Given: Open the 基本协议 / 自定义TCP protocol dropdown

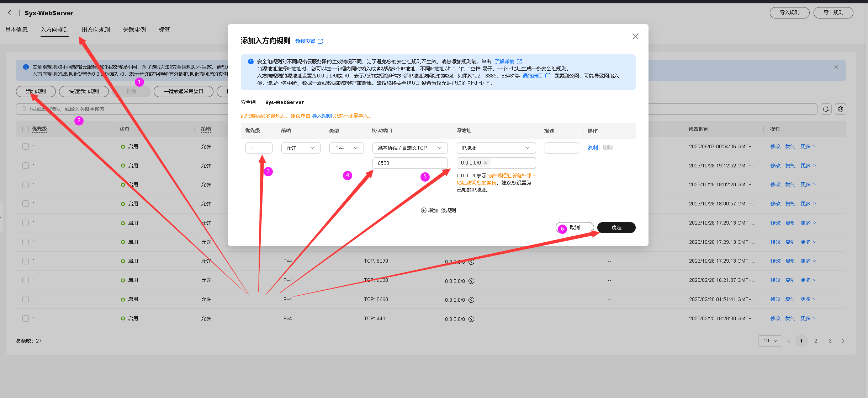Looking at the screenshot, I should click(410, 148).
